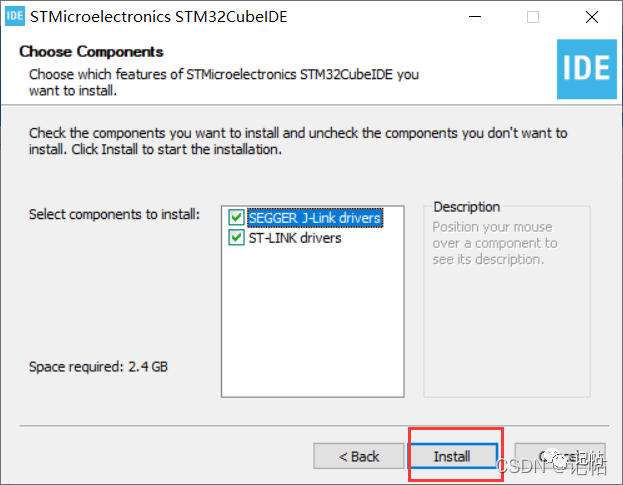The image size is (623, 485).
Task: Go back with the < Back button
Action: tap(359, 456)
